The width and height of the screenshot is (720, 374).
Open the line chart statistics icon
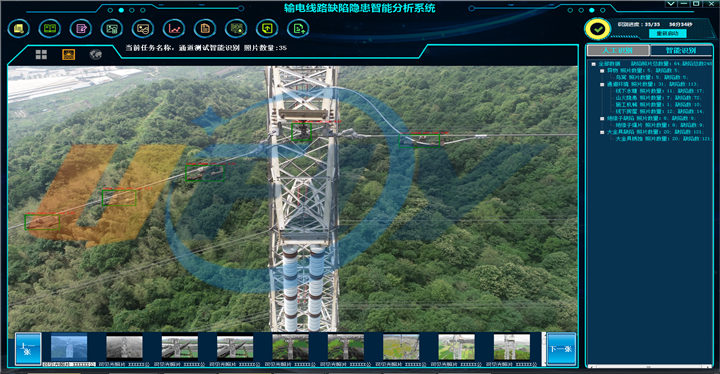[174, 29]
